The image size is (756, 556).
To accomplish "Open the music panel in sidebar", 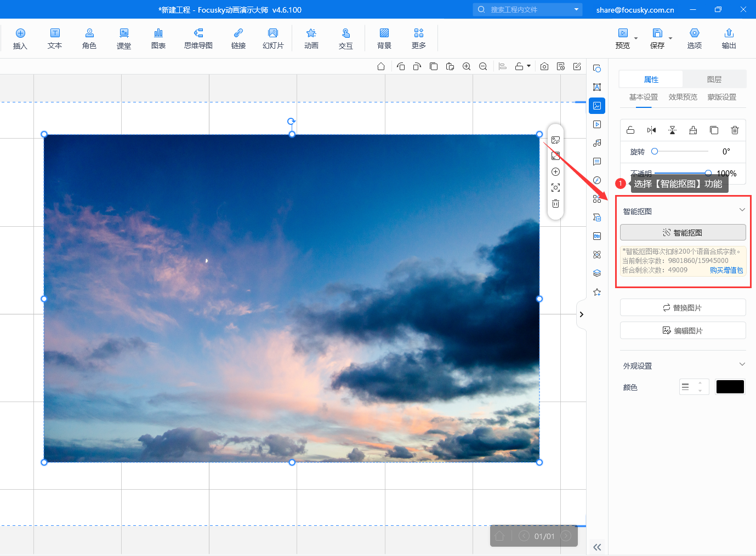I will point(597,143).
